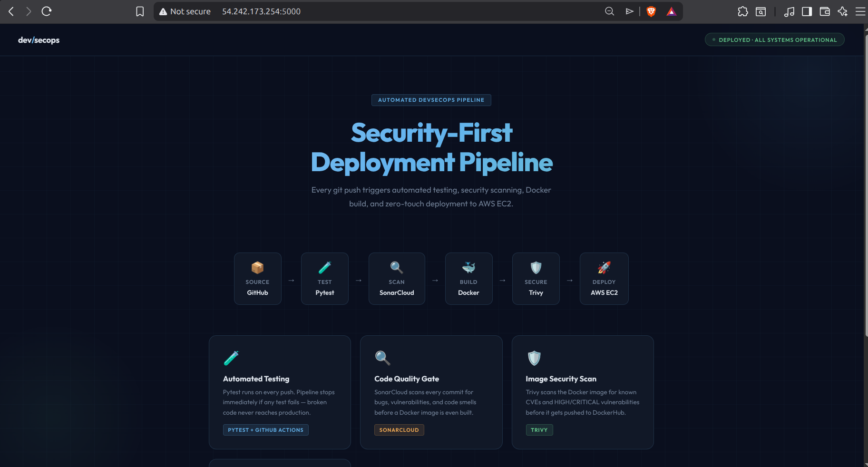Click the Automated DevSecOps Pipeline label
This screenshot has width=868, height=467.
(431, 100)
